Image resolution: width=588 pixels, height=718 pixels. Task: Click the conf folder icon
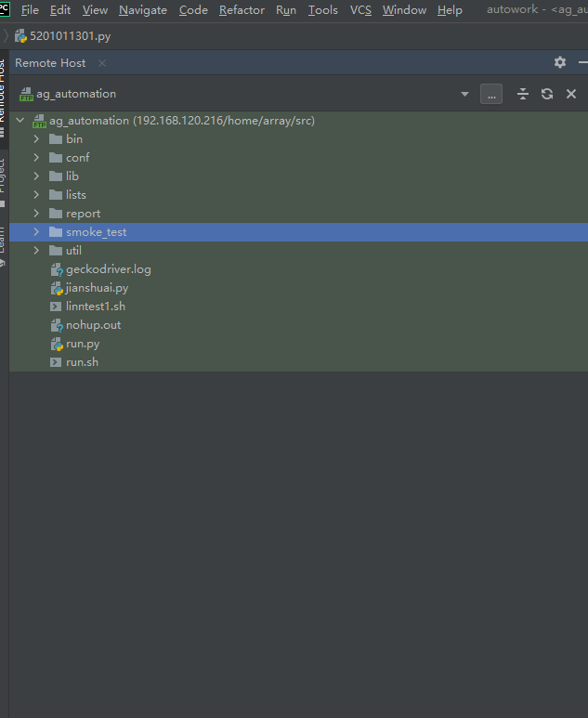(56, 158)
